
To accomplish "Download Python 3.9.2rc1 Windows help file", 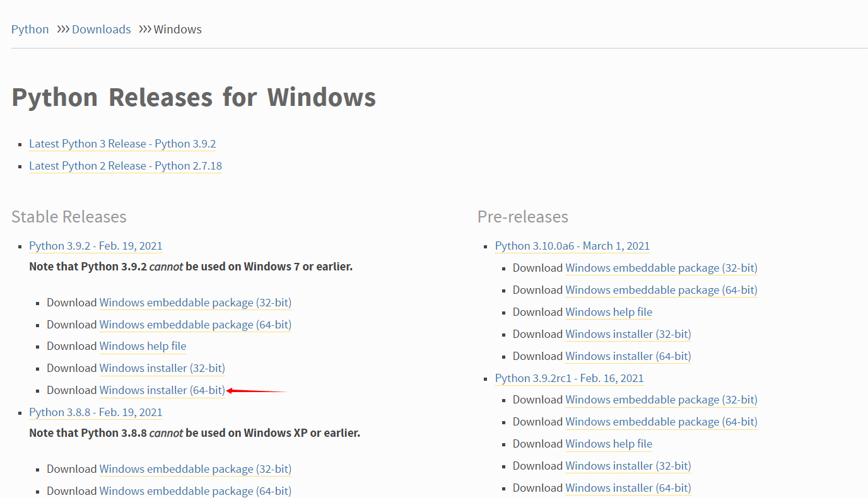I will coord(609,444).
